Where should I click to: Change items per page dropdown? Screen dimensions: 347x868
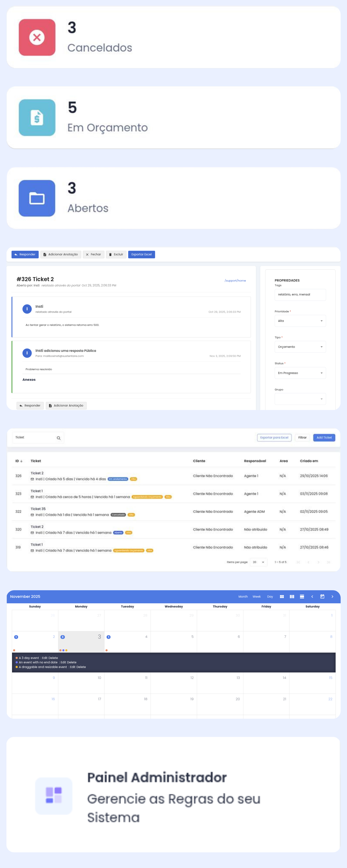(258, 562)
